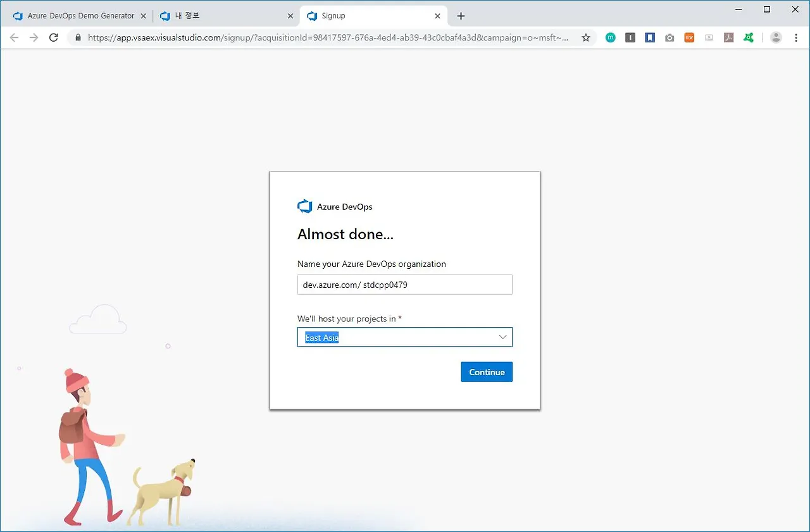Open the Chrome three-dot menu

tap(796, 37)
